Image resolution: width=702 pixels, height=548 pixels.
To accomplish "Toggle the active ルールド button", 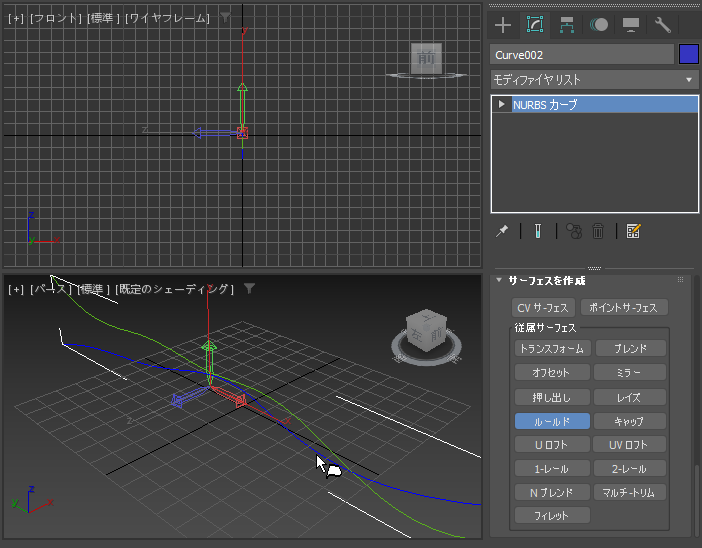I will 552,421.
